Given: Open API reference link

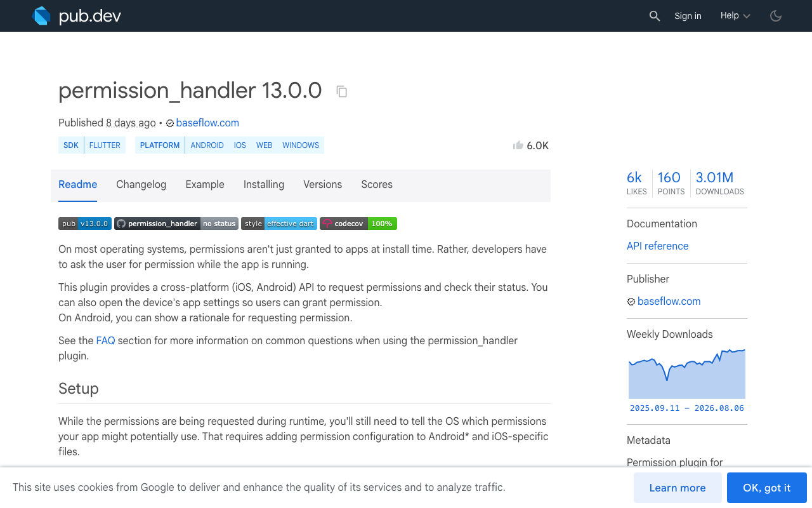Looking at the screenshot, I should (657, 246).
